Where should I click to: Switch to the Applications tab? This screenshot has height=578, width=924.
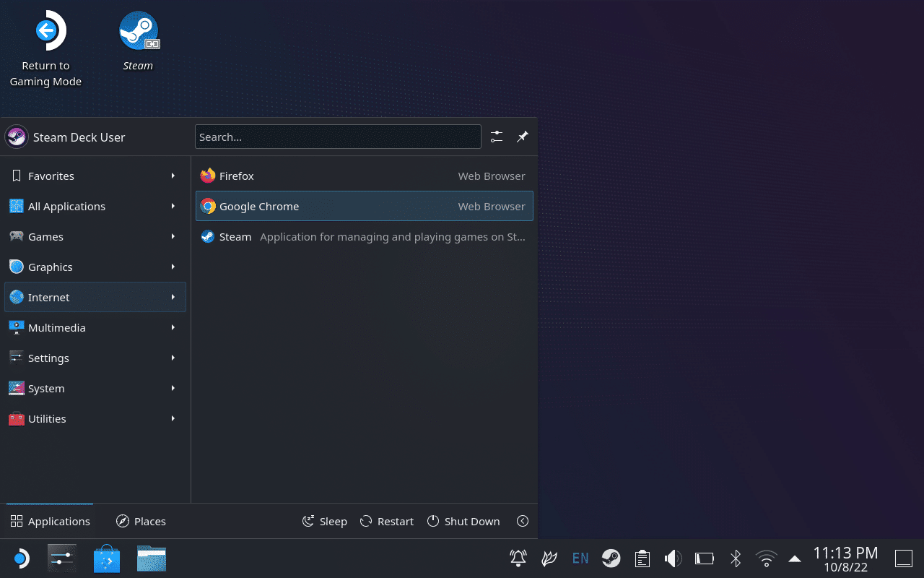[x=50, y=521]
